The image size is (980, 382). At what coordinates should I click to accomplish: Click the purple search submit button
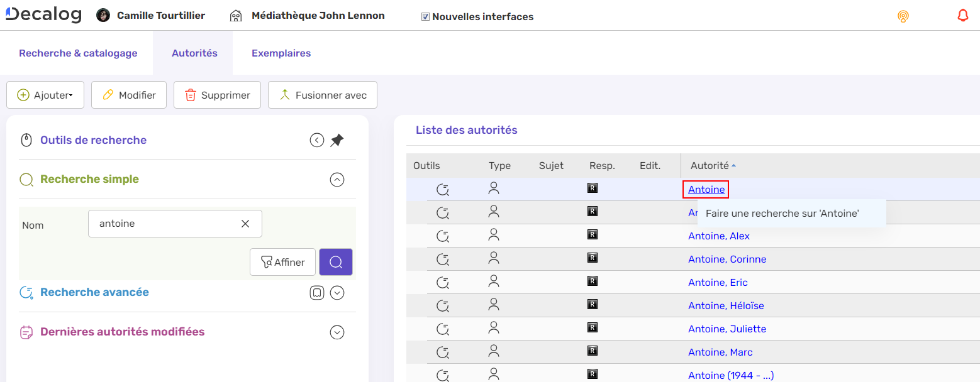pyautogui.click(x=335, y=262)
